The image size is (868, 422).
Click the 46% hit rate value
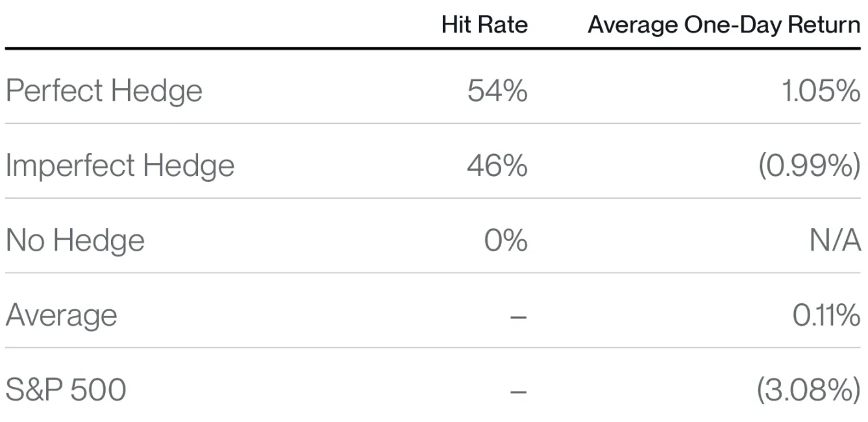(x=497, y=166)
